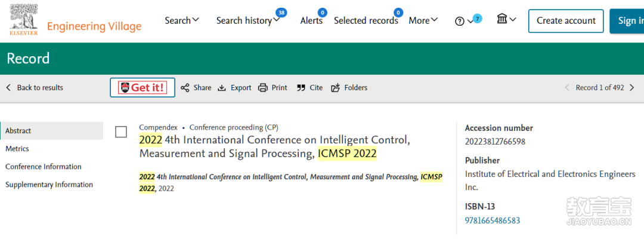Viewport: 644px width, 239px height.
Task: Open the ISBN-13 9781665486583 link
Action: [493, 220]
